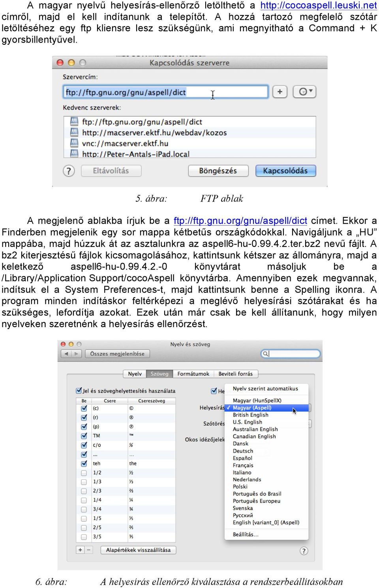This screenshot has height=588, width=379.
Task: Open ftp://ftp.gnu.org/gnu/aspell/dict link in the paragraph
Action: [x=240, y=220]
